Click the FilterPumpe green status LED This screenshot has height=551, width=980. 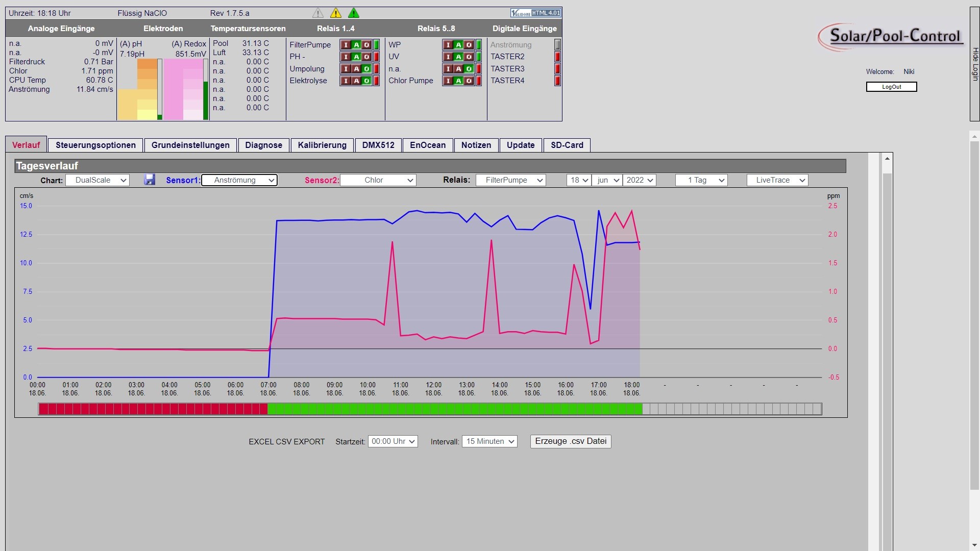[x=376, y=45]
